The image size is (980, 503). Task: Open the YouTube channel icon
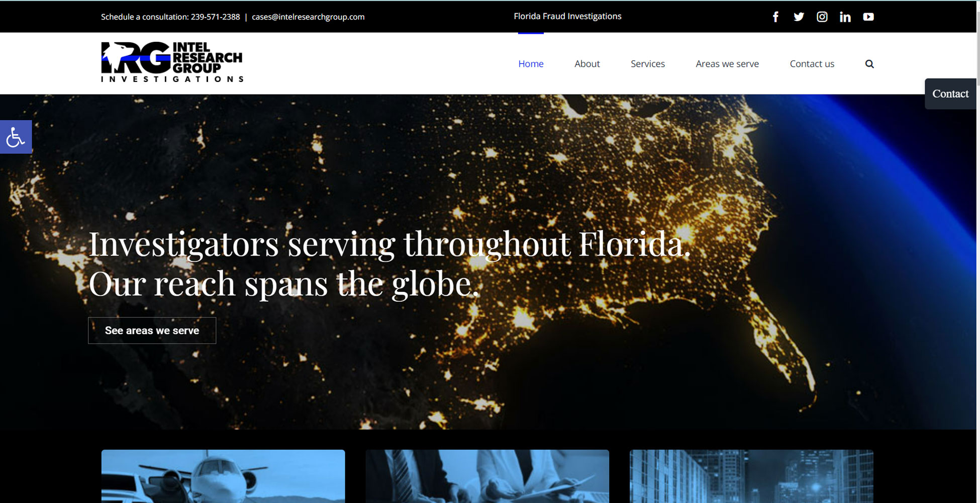868,17
